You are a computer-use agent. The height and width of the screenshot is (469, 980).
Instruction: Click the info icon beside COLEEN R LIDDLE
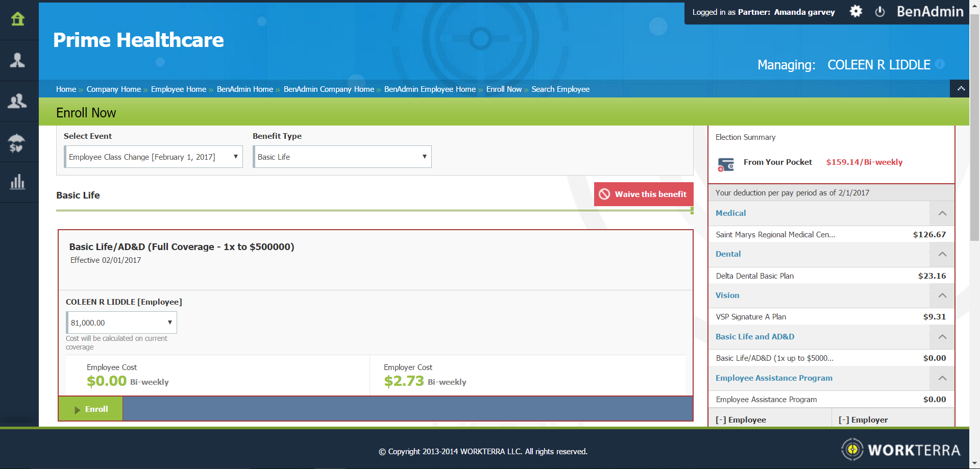click(940, 64)
